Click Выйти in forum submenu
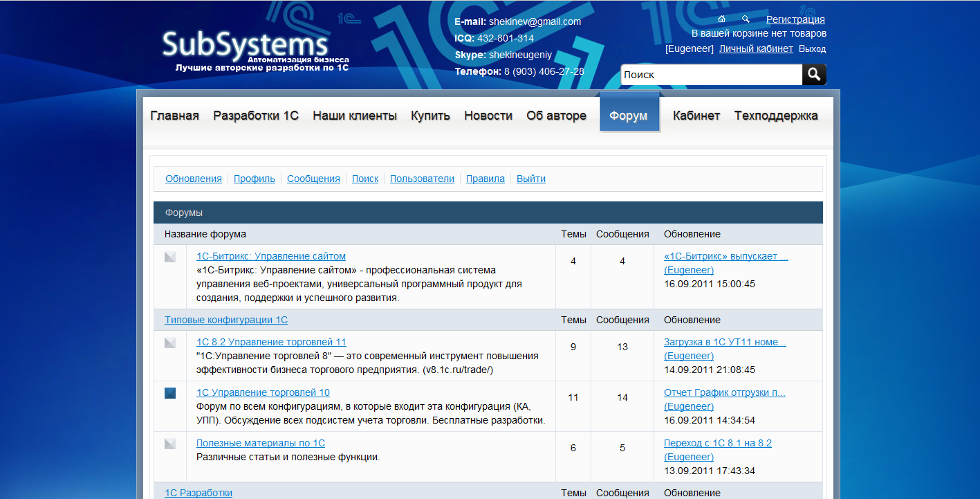The image size is (980, 499). 531,179
